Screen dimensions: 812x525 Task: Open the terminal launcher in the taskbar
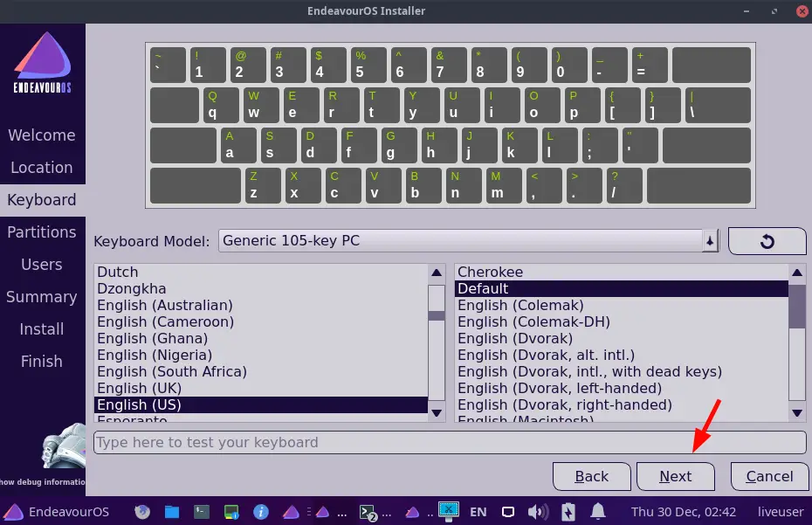click(x=202, y=512)
